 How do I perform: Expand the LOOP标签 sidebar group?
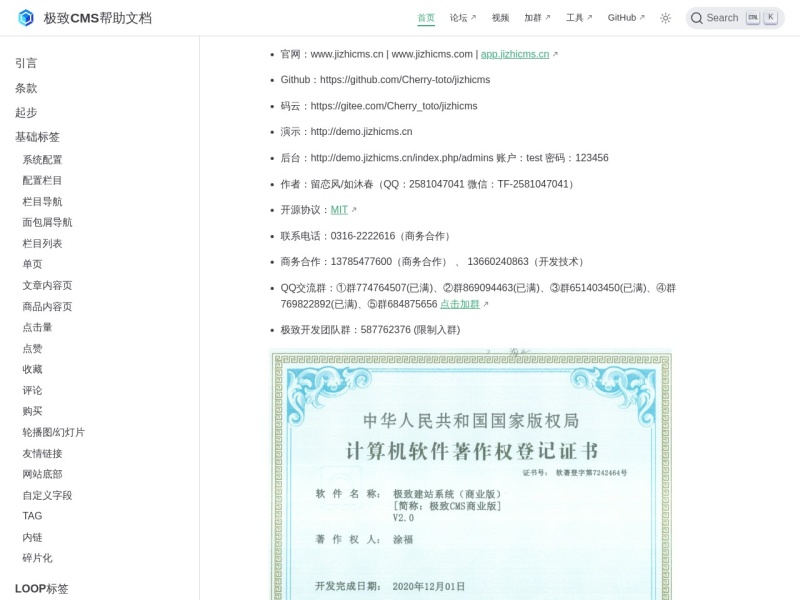pyautogui.click(x=41, y=588)
